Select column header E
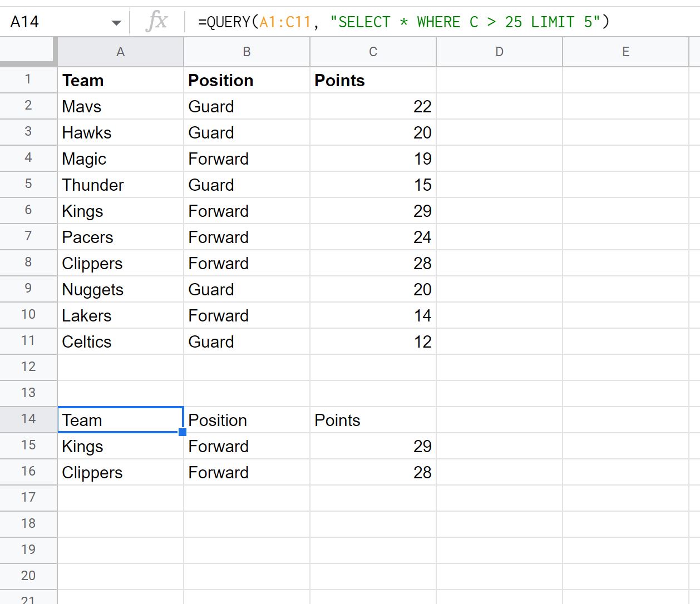The width and height of the screenshot is (700, 604). coord(625,51)
